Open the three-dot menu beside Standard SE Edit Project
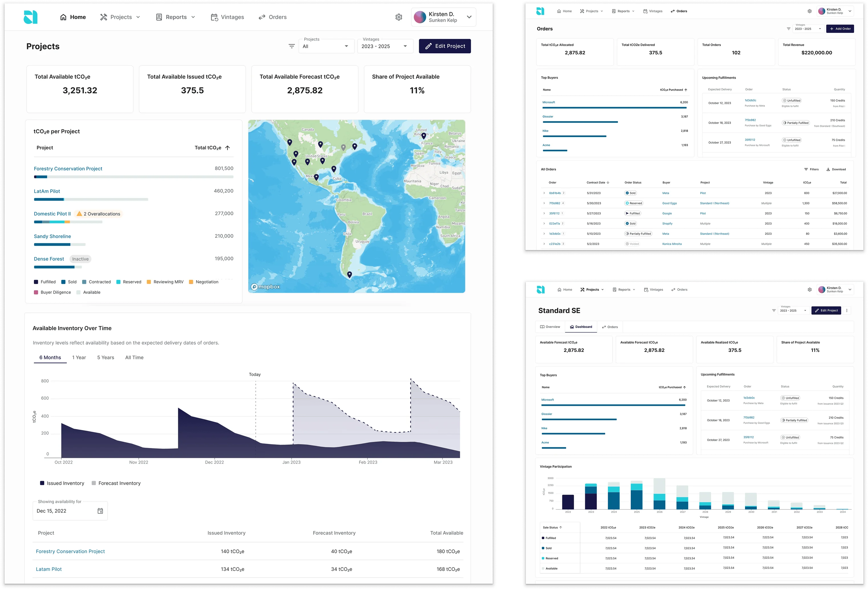Screen dimensions: 868x591 point(847,311)
